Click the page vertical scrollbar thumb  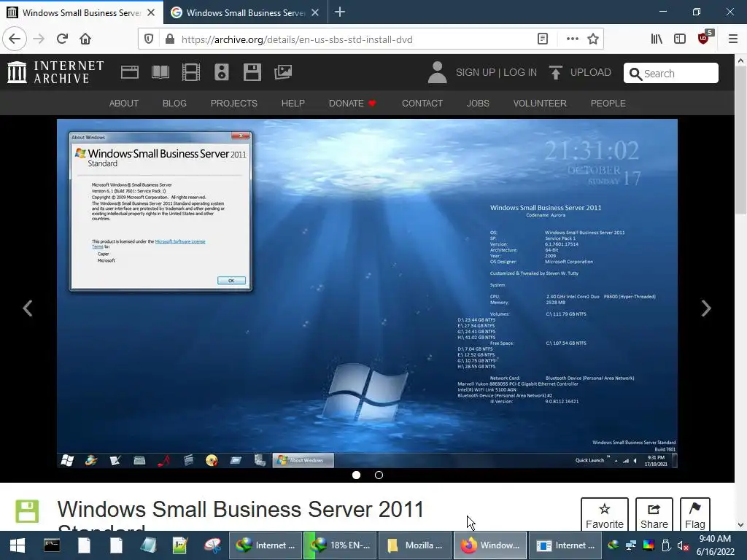tap(740, 141)
